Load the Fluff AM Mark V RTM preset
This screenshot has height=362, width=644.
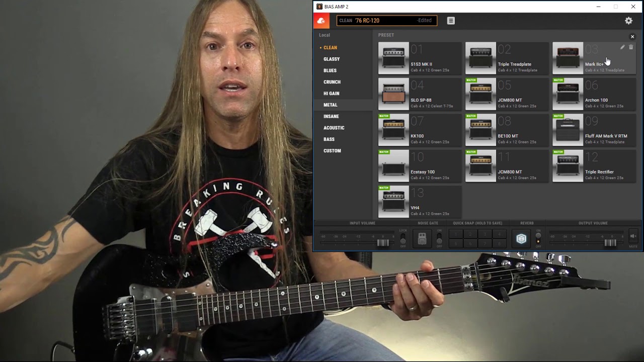594,130
